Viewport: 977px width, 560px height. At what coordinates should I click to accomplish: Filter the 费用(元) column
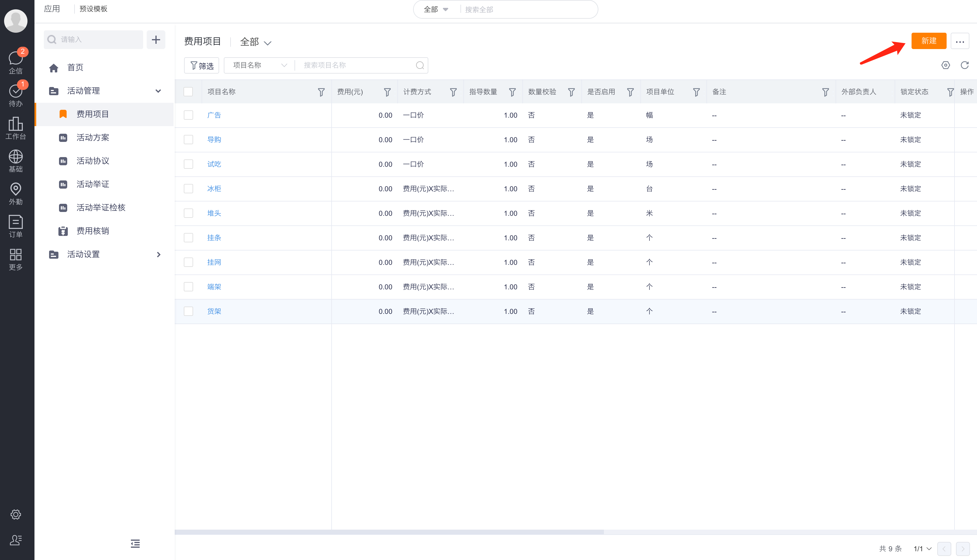(x=387, y=92)
